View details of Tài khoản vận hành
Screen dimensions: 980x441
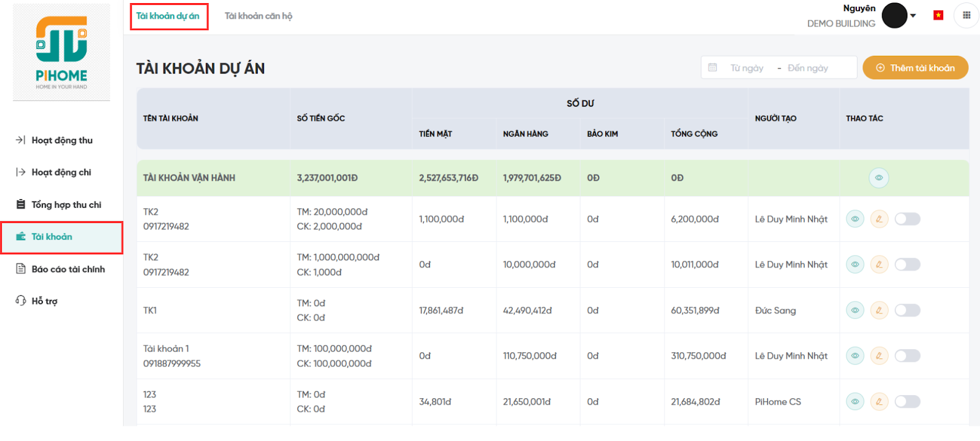(x=878, y=178)
